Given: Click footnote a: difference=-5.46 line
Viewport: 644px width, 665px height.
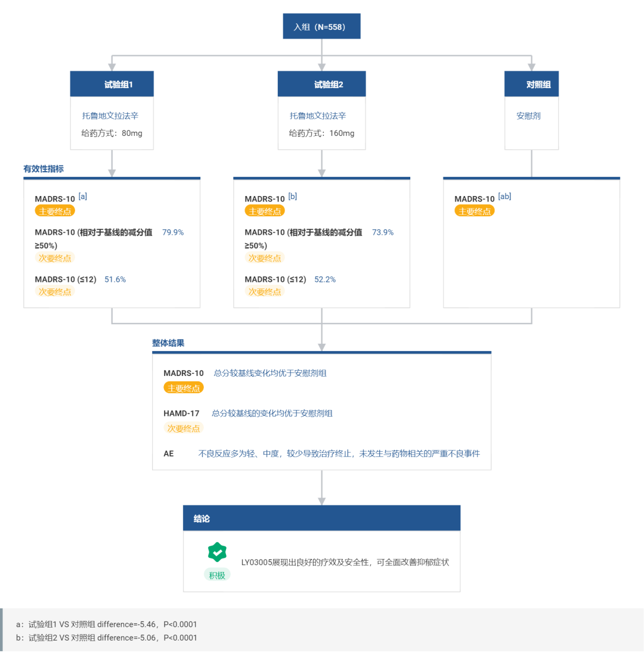Looking at the screenshot, I should (x=107, y=624).
